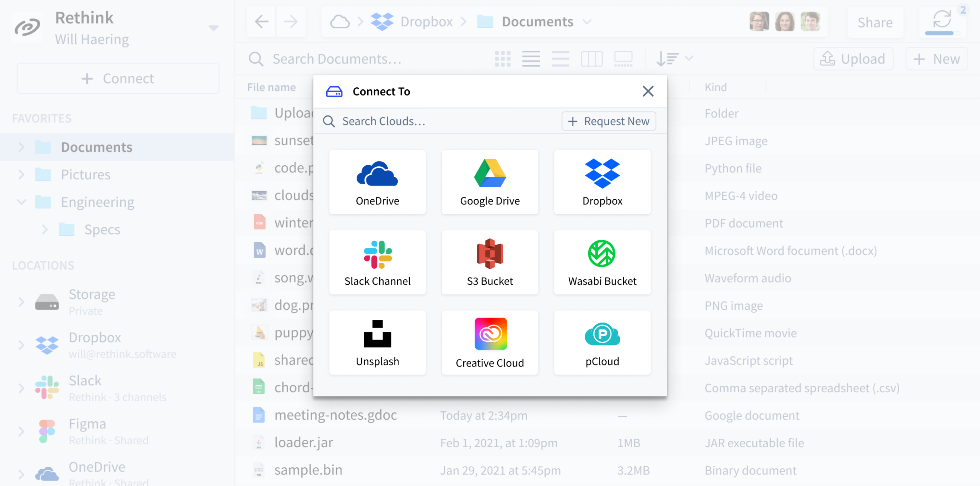Pick the Dropbox tile in the dialog
Viewport: 980px width, 486px height.
(602, 182)
